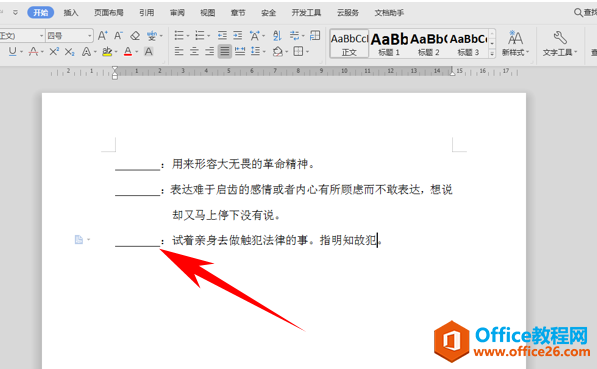Click the right indent marker on ruler
This screenshot has width=597, height=369.
pos(452,73)
